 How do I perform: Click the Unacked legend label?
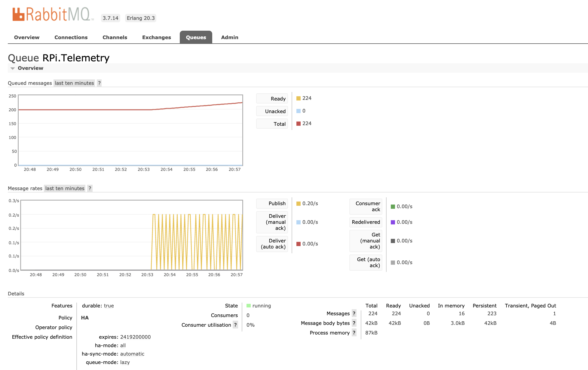[x=272, y=111]
